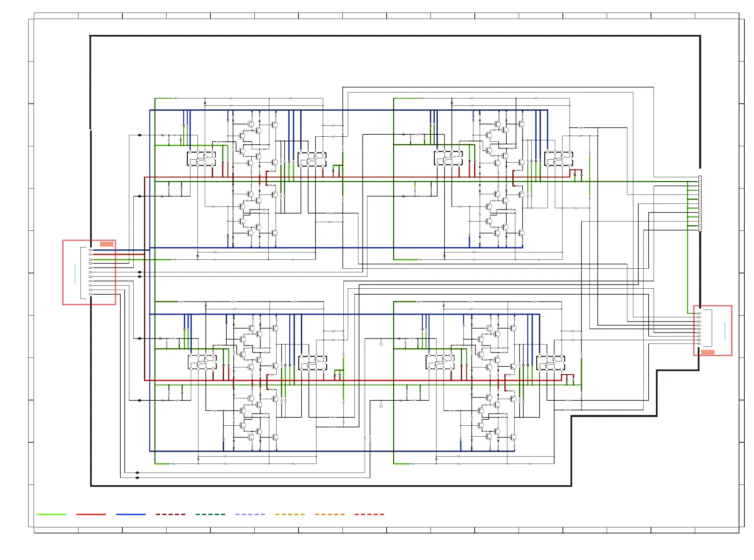754x560 pixels.
Task: Pick the dashed gold legend line
Action: (x=290, y=514)
